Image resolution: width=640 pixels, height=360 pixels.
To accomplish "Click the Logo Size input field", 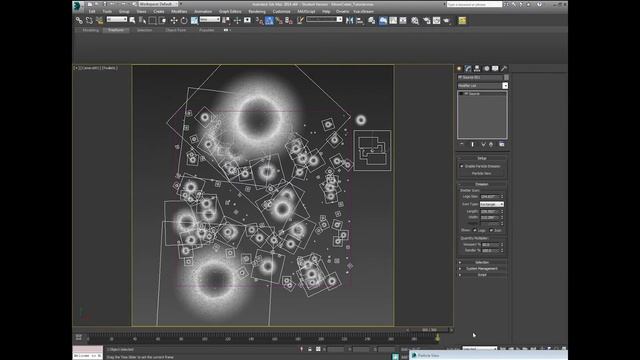I will pos(489,197).
